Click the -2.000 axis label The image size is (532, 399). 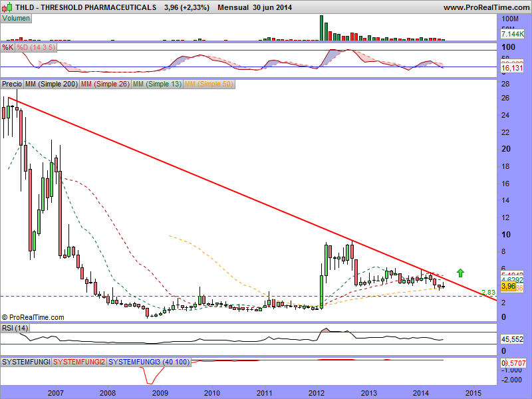coord(511,380)
